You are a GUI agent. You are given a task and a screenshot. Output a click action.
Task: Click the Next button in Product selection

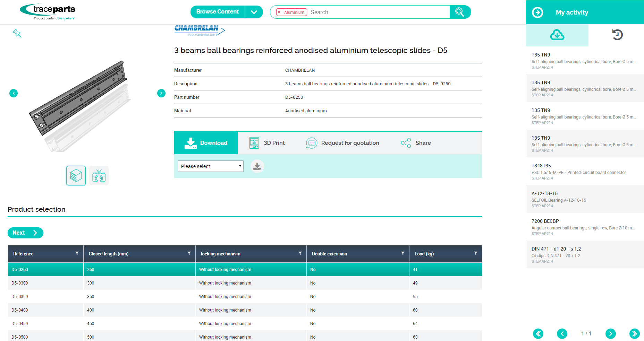click(x=25, y=233)
